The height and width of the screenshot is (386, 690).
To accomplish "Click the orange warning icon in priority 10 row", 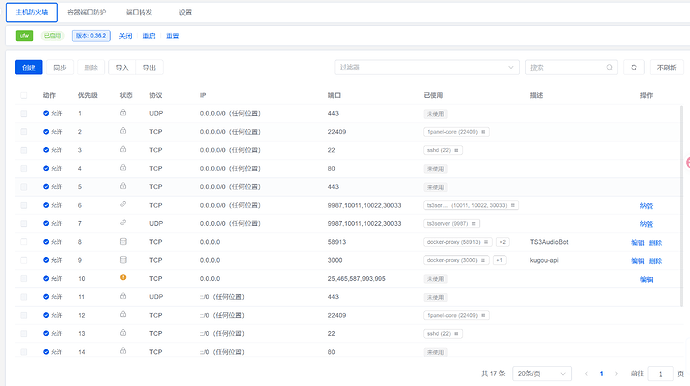I will coord(123,277).
